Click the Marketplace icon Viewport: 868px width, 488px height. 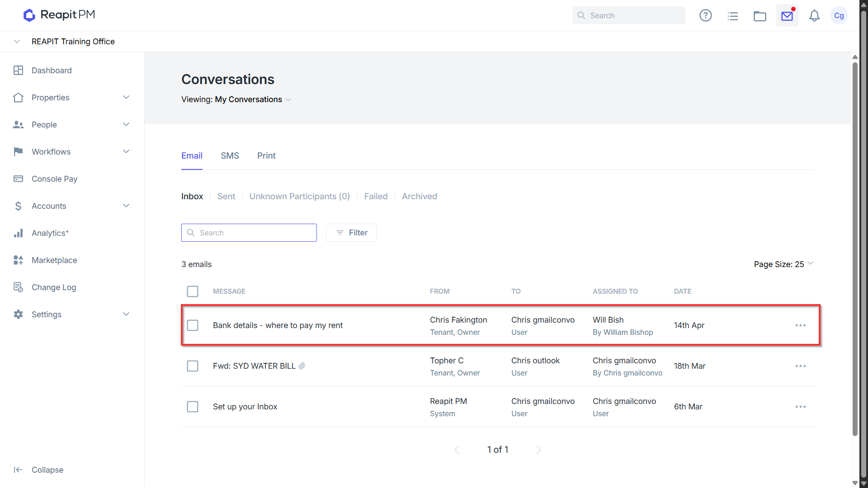click(x=18, y=260)
